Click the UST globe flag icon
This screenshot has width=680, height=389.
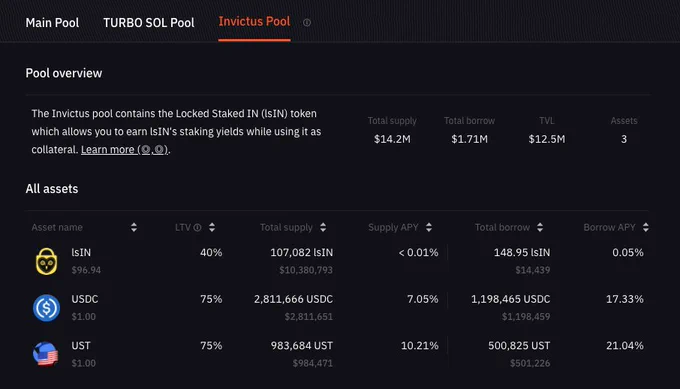[x=46, y=354]
